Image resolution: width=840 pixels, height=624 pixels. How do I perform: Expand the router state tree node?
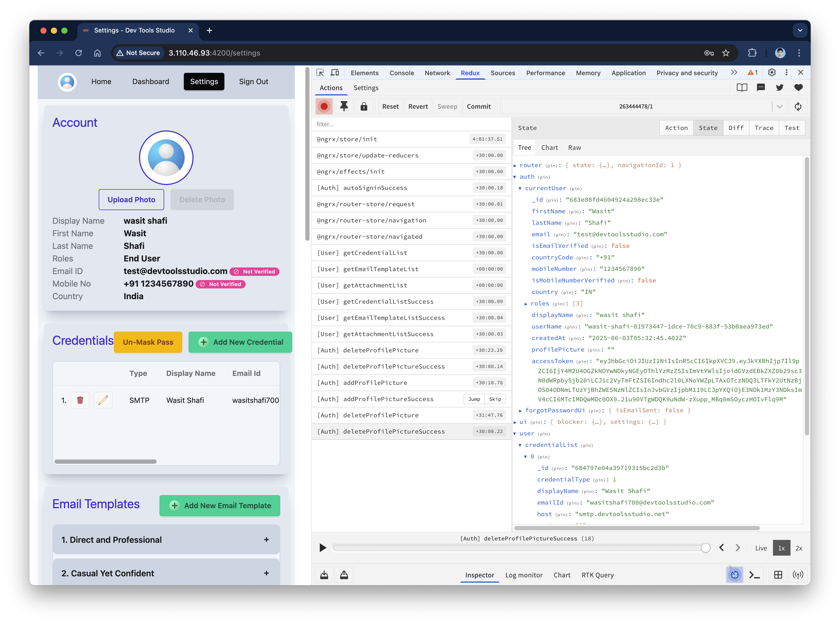515,166
